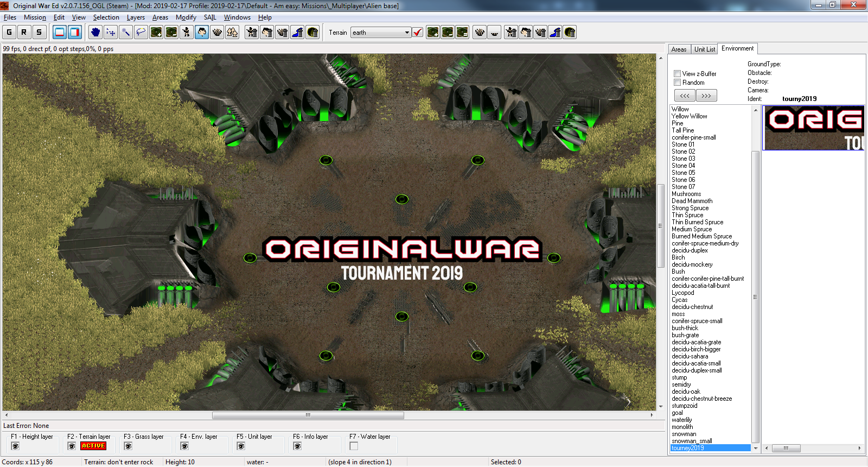Open the Help menu
Image resolution: width=868 pixels, height=467 pixels.
(x=265, y=17)
